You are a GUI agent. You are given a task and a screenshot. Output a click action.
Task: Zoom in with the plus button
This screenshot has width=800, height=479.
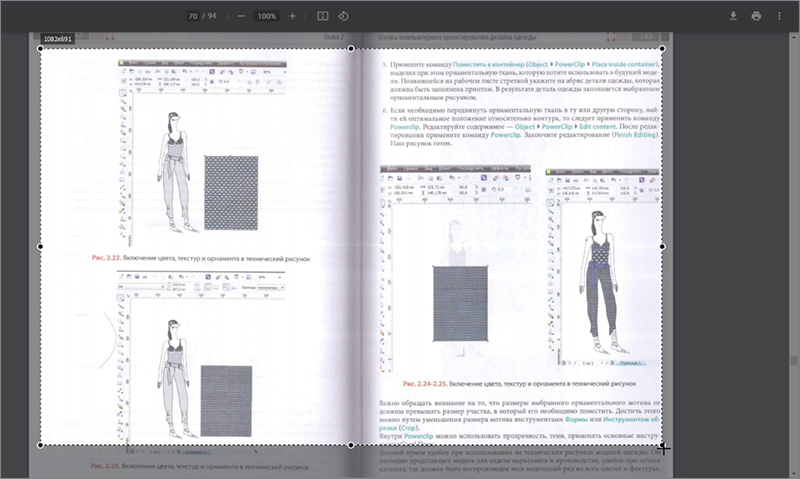pos(292,16)
